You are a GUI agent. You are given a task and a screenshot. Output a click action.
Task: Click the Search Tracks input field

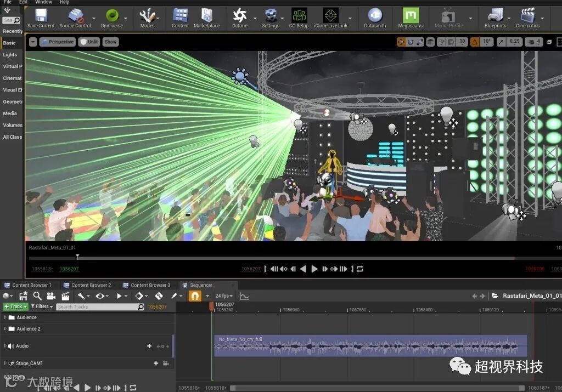point(100,307)
